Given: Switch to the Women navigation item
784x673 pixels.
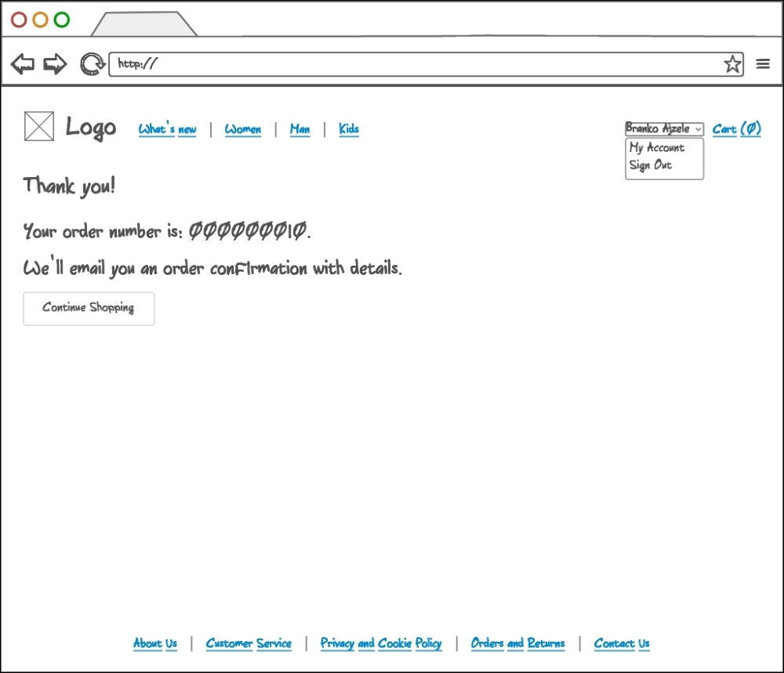Looking at the screenshot, I should tap(243, 129).
